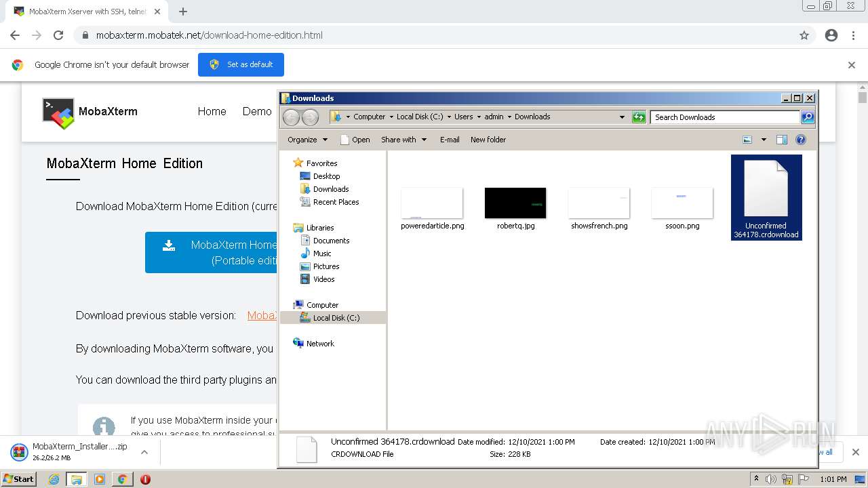The image size is (868, 488).
Task: Open Chrome three-dot menu
Action: click(853, 35)
